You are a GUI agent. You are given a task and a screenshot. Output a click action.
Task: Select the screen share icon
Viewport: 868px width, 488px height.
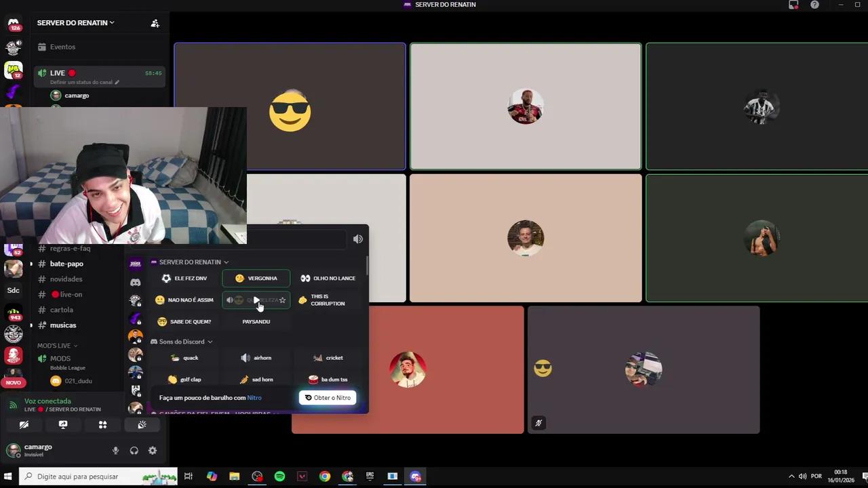(x=63, y=424)
